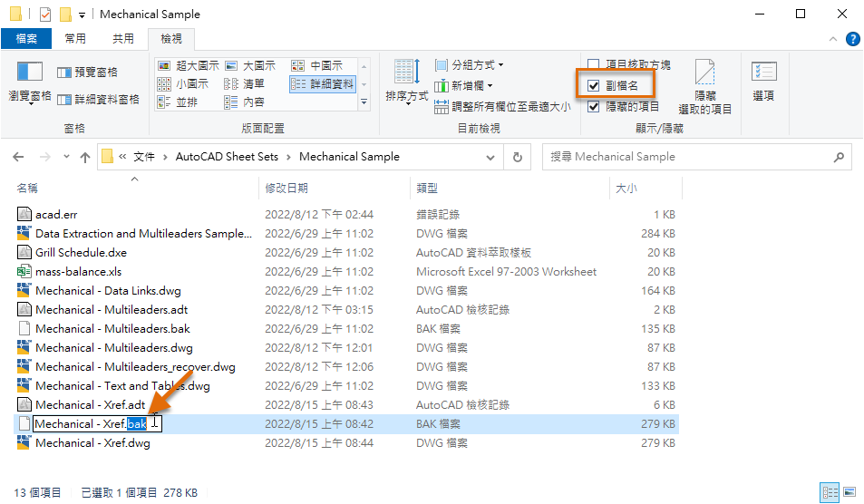864x504 pixels.
Task: Select 詳細資料 details layout
Action: pos(323,83)
